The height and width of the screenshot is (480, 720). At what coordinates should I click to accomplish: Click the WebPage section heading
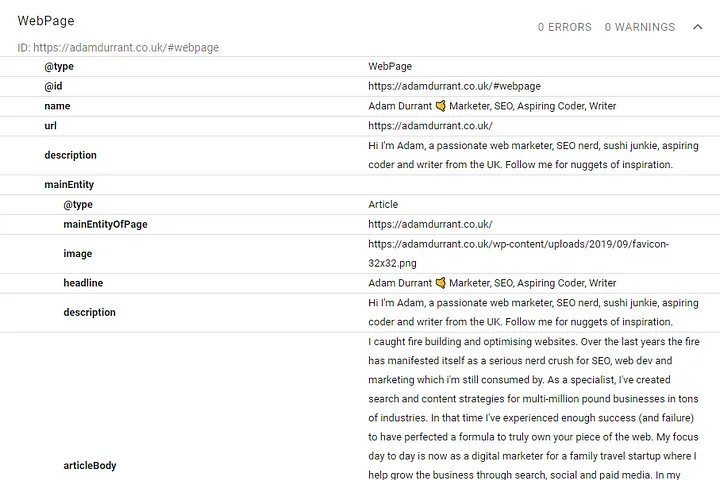click(x=46, y=21)
